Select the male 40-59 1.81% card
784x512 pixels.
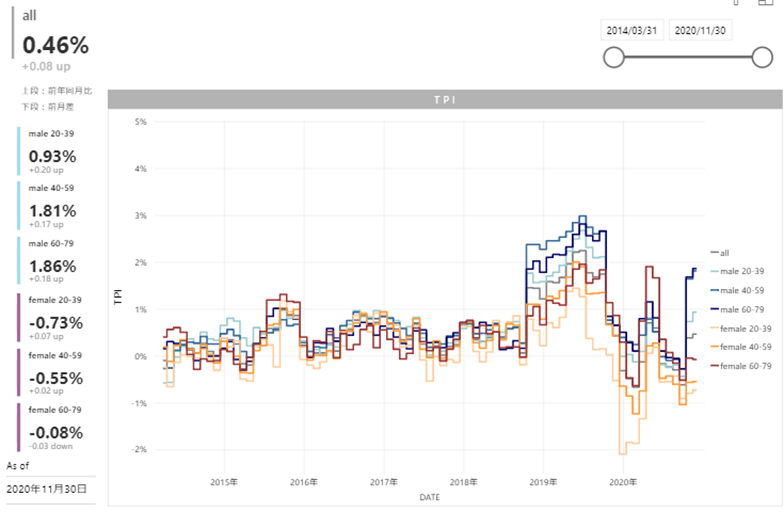point(55,206)
